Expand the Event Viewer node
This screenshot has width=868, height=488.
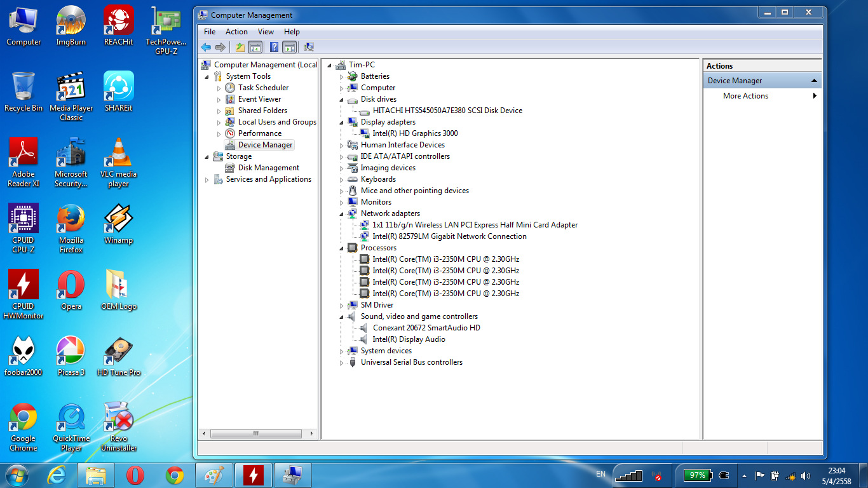pos(219,99)
